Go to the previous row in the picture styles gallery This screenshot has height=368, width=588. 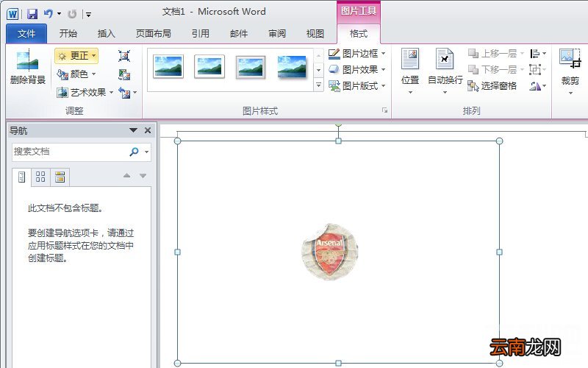pyautogui.click(x=318, y=56)
